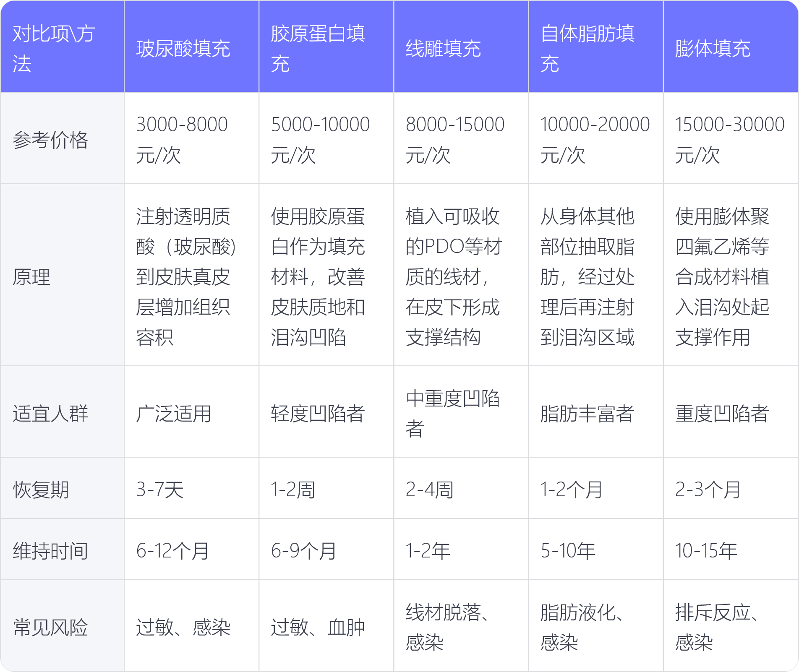Click the cell '重度凹陷者' under 膨体填充
This screenshot has width=799, height=672.
tap(730, 412)
